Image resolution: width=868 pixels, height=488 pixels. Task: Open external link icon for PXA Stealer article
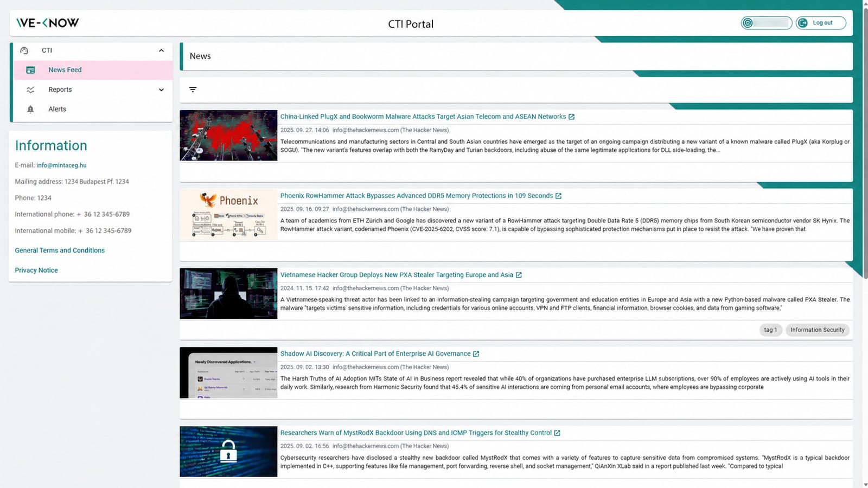point(519,275)
